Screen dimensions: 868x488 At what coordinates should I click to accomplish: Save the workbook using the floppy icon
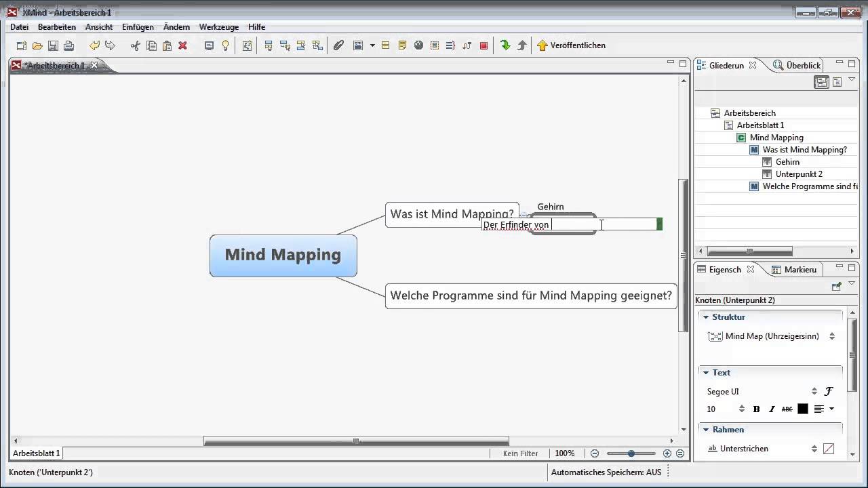pos(53,45)
